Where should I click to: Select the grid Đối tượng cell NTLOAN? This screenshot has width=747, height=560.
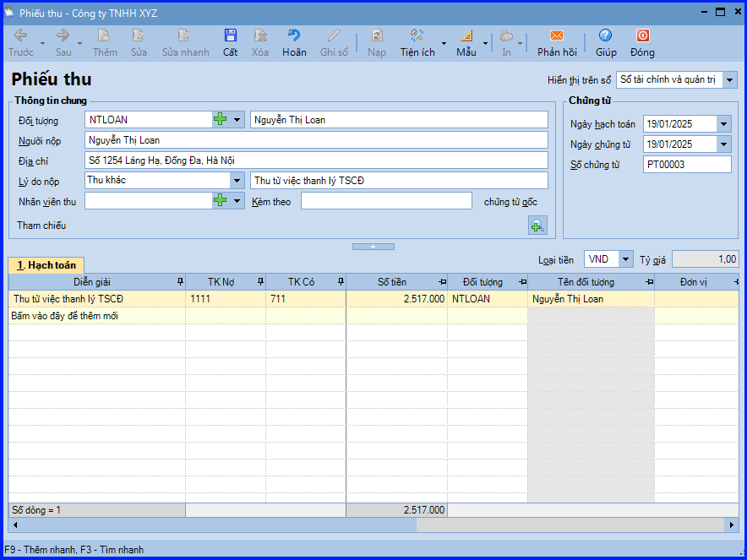tap(488, 299)
